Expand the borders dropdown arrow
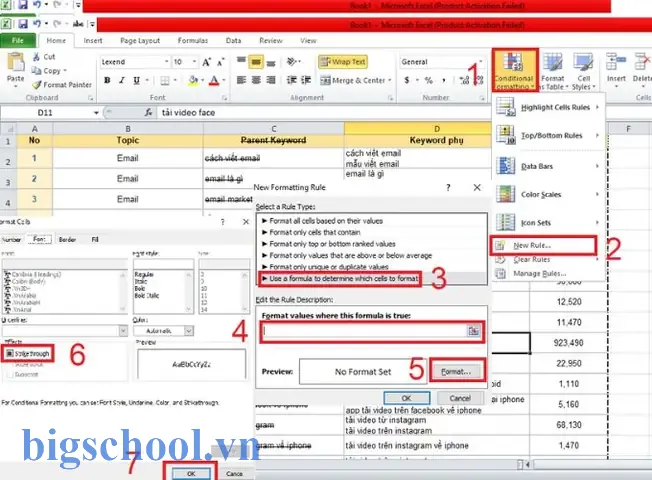This screenshot has width=652, height=480. tap(175, 80)
